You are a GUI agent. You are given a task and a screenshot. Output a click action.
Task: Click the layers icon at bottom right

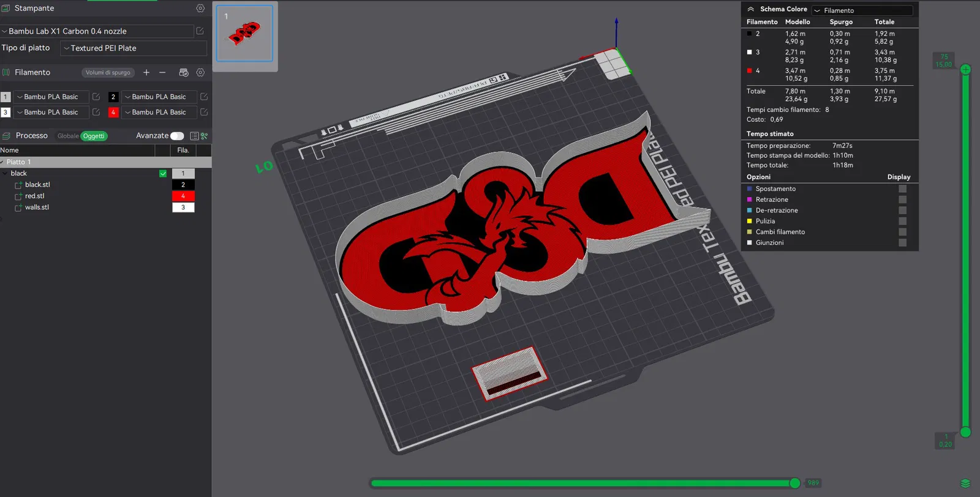(x=965, y=484)
